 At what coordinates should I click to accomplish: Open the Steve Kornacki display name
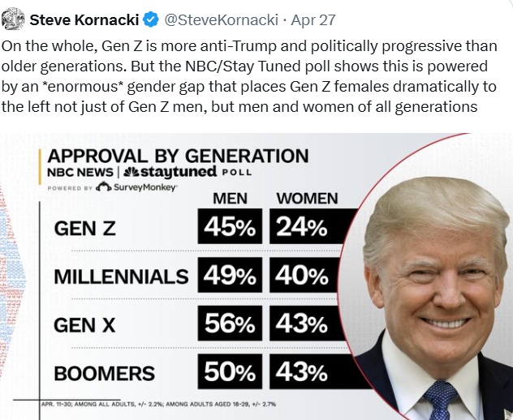point(84,18)
